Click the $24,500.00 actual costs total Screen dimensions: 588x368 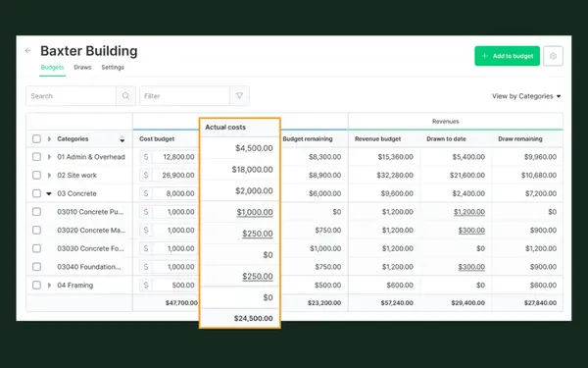tap(254, 319)
